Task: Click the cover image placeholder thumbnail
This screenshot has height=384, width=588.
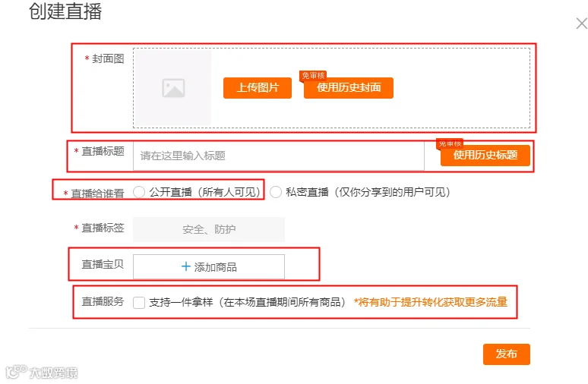Action: [x=173, y=88]
